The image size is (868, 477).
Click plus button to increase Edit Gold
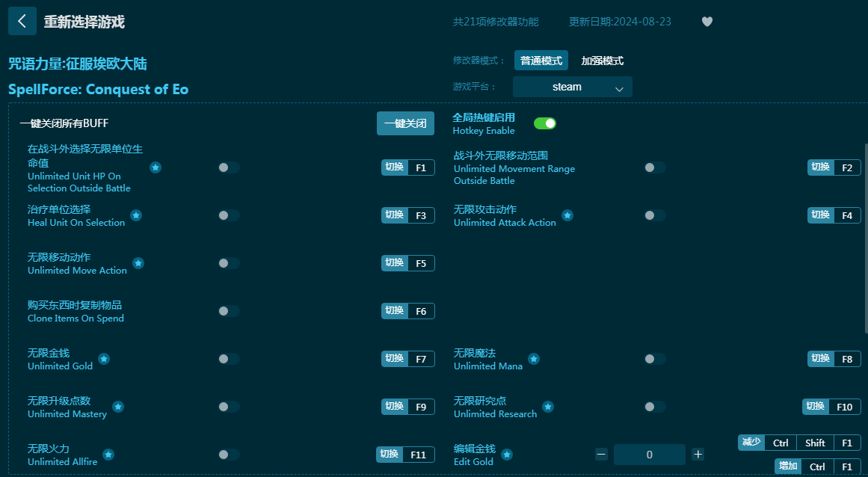(698, 454)
